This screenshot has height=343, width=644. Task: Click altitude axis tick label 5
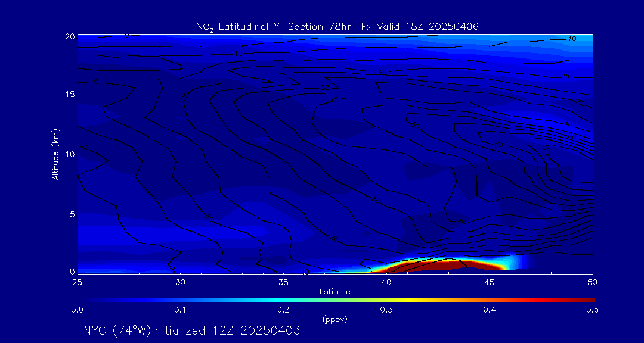(72, 214)
